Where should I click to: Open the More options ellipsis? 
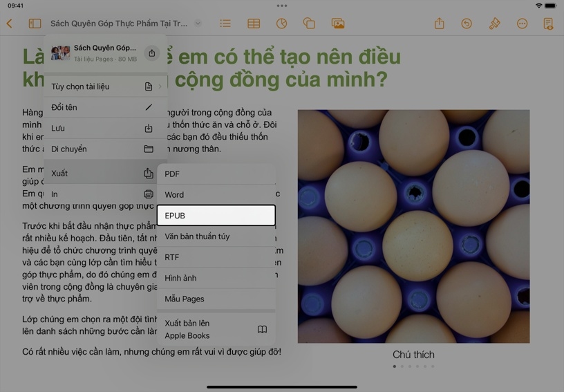coord(522,24)
